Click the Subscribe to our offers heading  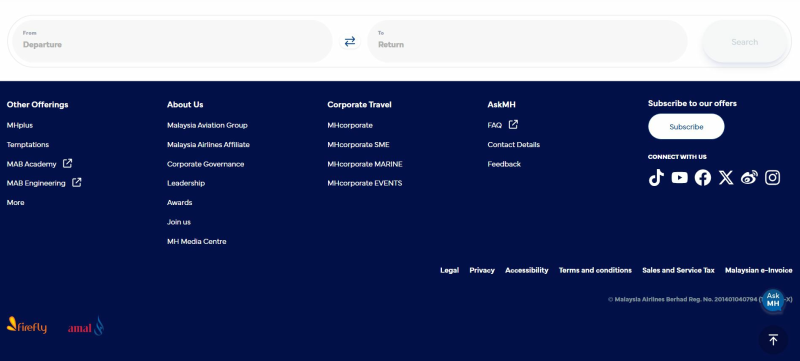692,104
